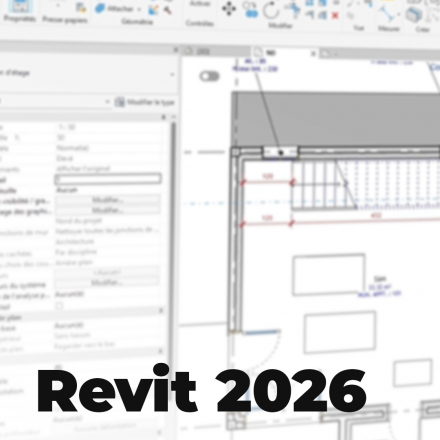Click the Vue panel icon

[351, 15]
